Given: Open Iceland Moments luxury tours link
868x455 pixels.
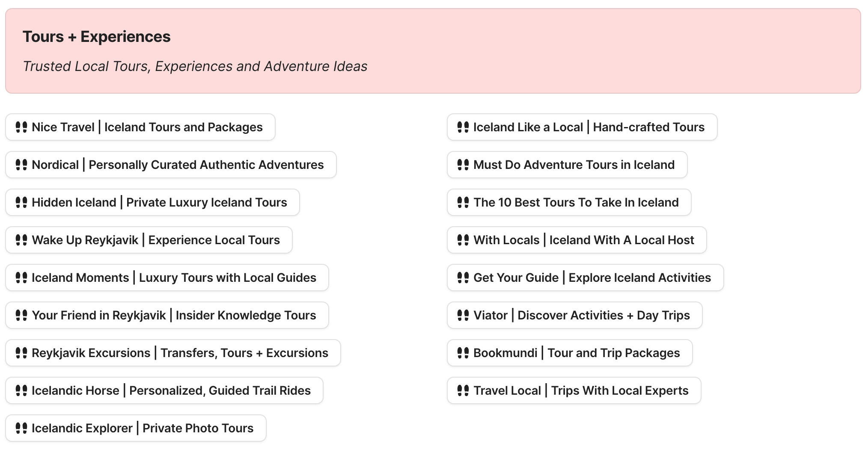Looking at the screenshot, I should [174, 278].
